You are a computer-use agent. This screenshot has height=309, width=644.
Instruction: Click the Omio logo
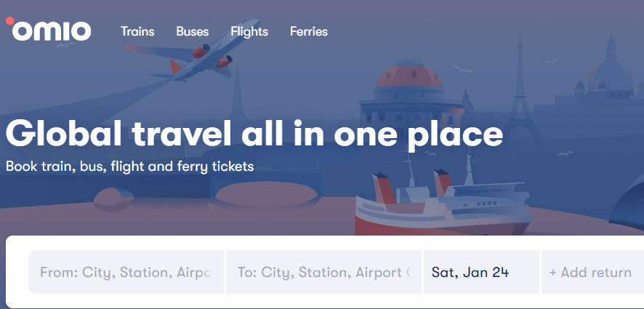49,31
